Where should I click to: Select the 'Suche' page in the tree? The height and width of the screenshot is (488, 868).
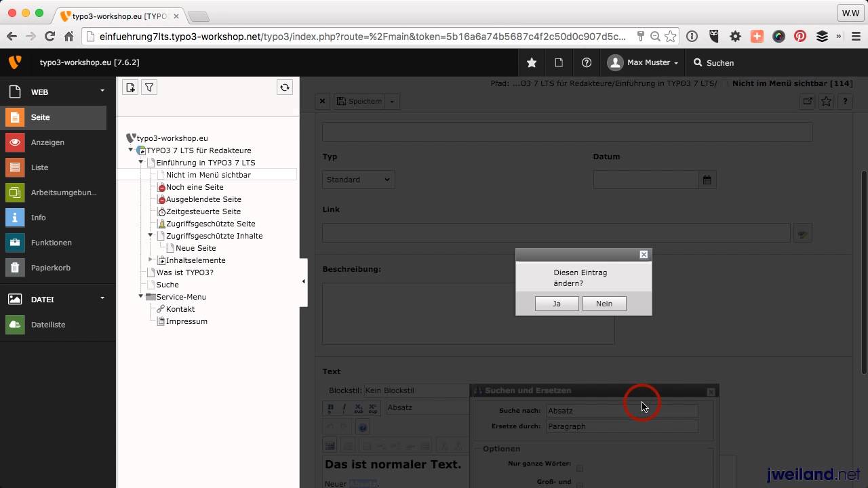click(167, 285)
